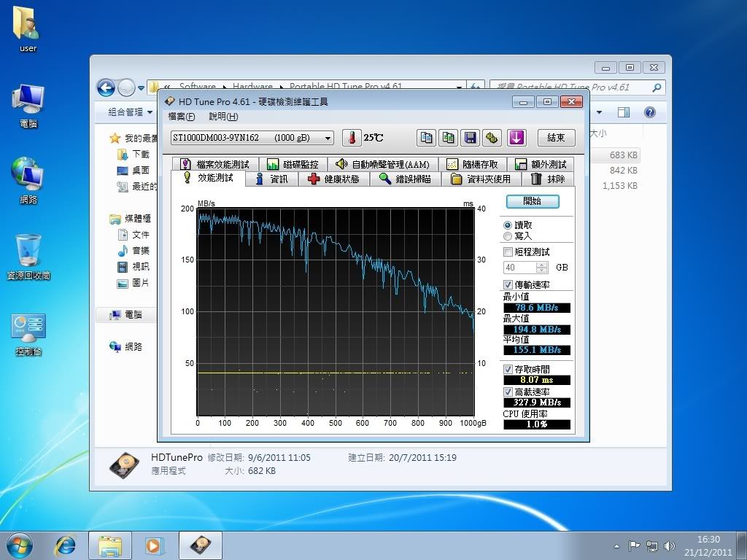Switch to 檔案效能測試 tab
Image resolution: width=747 pixels, height=560 pixels.
click(215, 164)
